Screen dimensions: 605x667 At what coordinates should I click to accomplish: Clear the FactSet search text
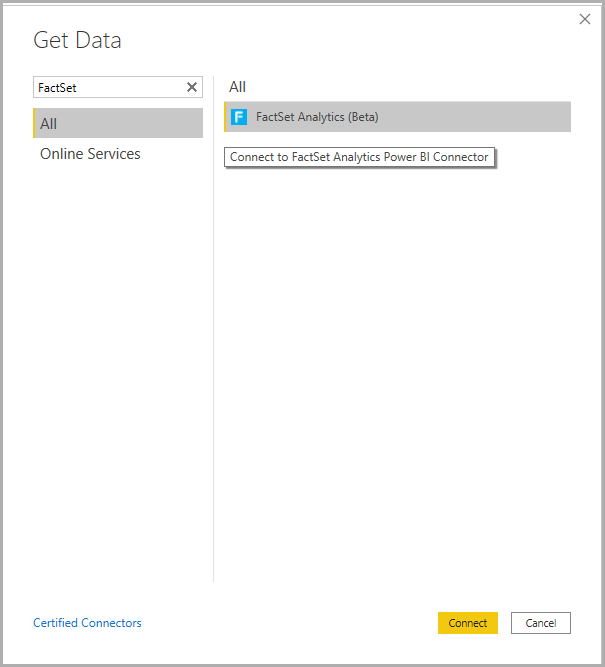tap(192, 87)
